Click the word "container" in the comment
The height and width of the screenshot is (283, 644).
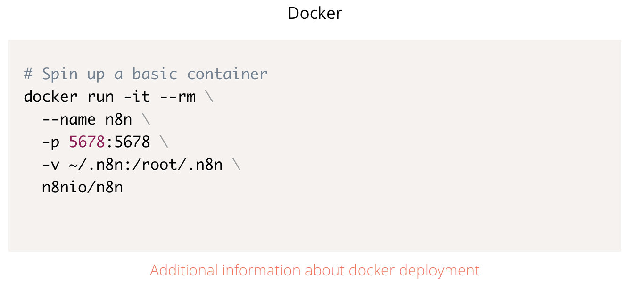[x=227, y=74]
